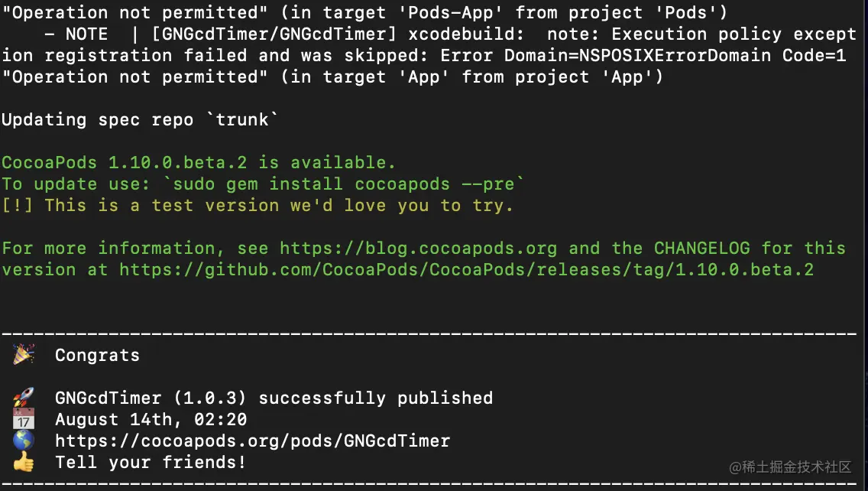
Task: Click "(in target 'Pods-App' from project 'Pods')" text
Action: [504, 13]
